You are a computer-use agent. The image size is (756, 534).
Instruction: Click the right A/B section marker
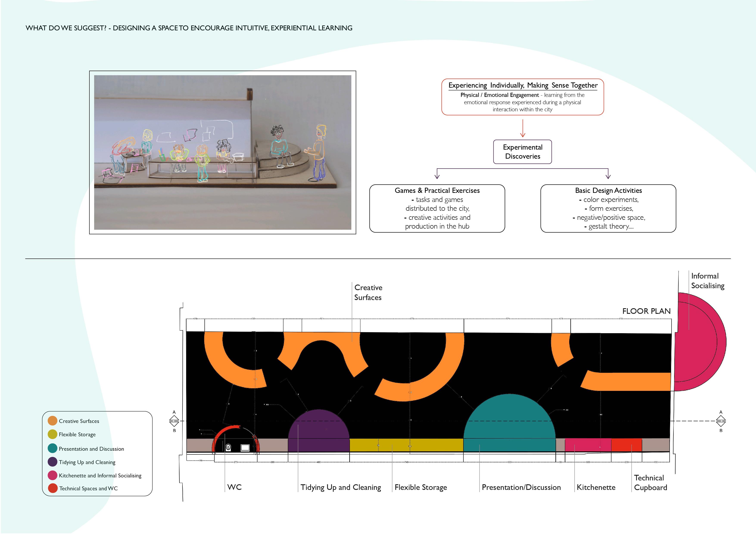coord(721,421)
